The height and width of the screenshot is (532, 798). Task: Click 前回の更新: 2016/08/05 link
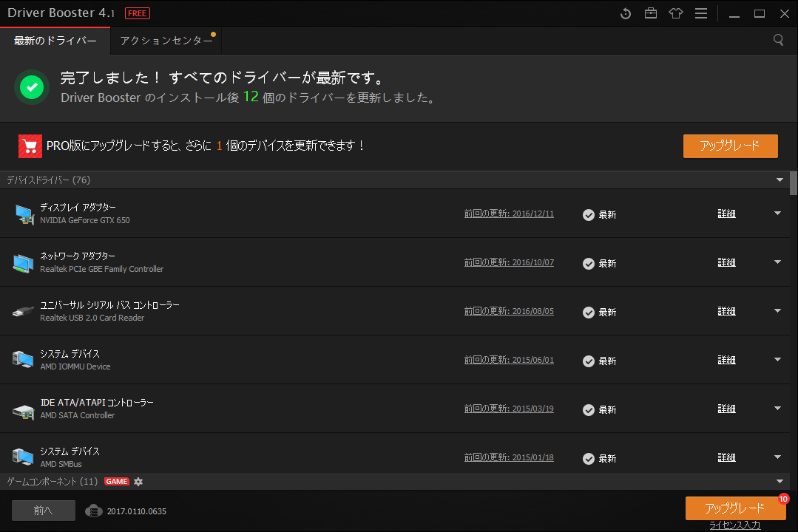click(x=509, y=311)
